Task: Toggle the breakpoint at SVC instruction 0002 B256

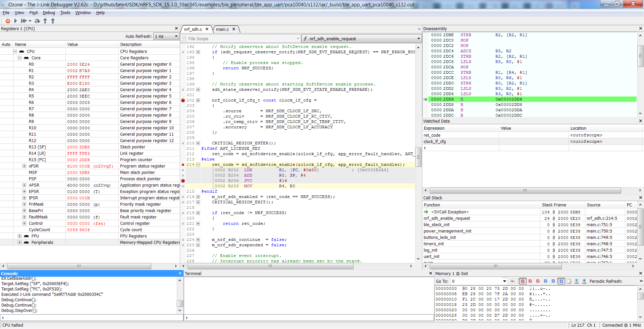Action: pos(183,181)
